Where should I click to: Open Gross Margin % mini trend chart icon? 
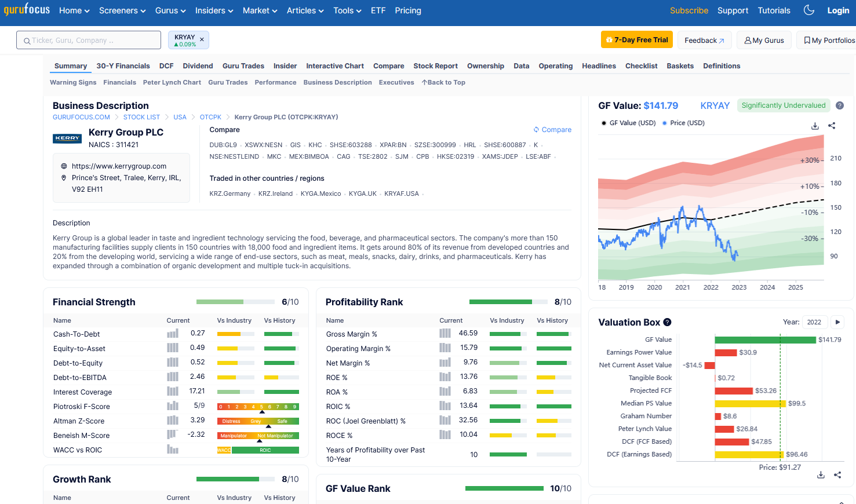coord(445,334)
